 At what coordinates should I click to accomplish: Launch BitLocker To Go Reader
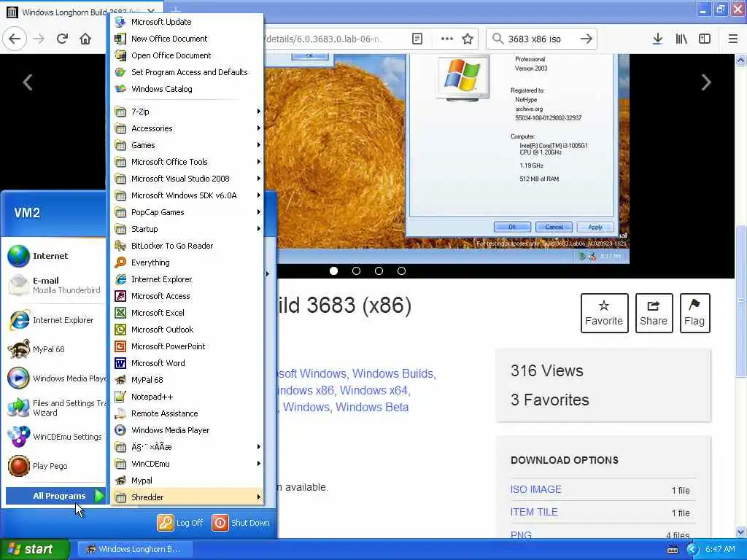click(x=187, y=246)
